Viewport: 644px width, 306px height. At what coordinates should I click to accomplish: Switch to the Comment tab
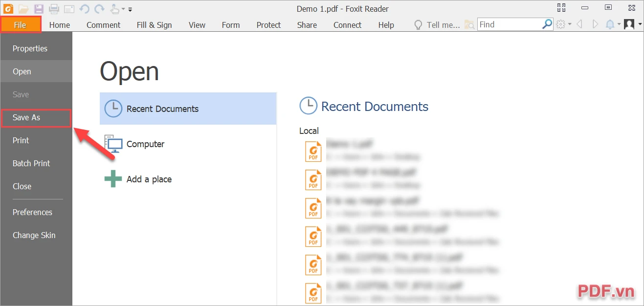[104, 25]
